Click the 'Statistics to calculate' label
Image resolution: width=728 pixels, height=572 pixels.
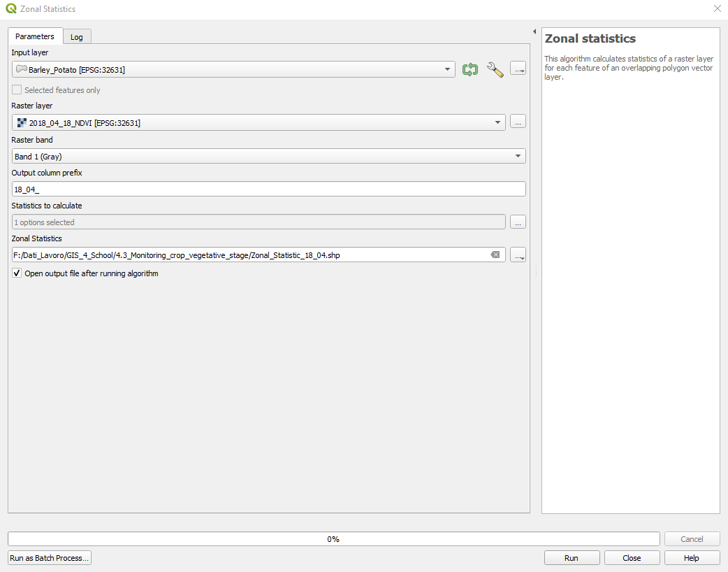tap(46, 206)
